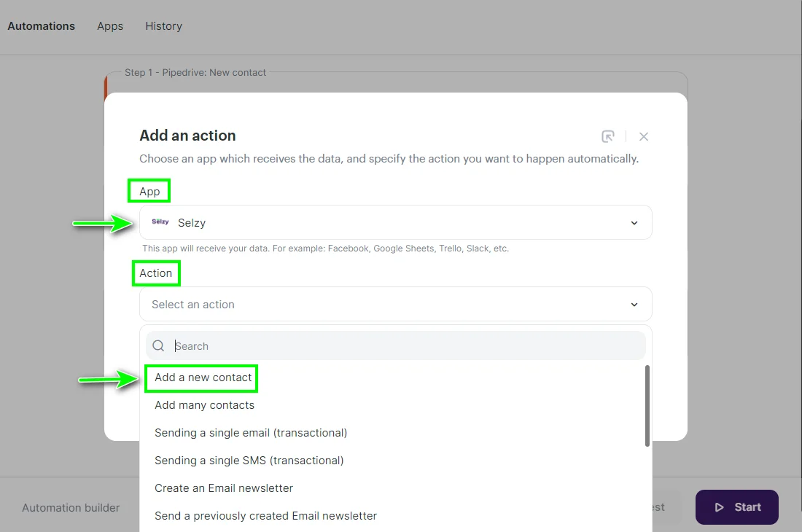Switch to the Apps tab

(109, 26)
